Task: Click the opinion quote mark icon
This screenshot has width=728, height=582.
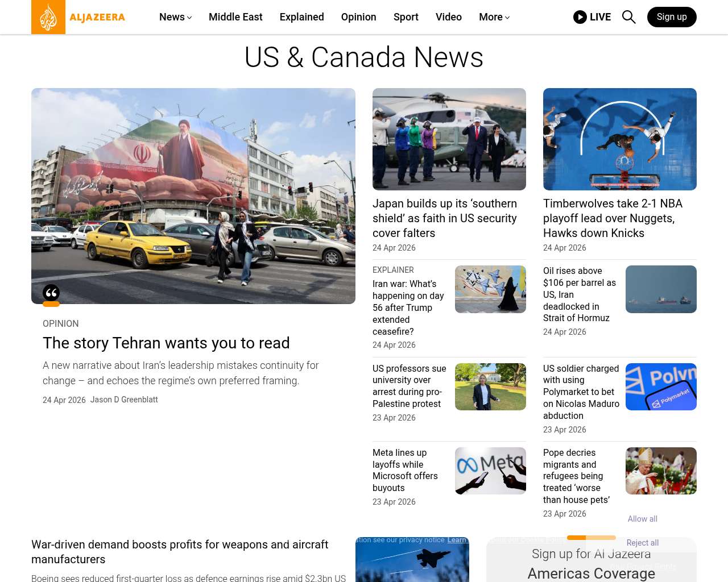Action: 51,293
